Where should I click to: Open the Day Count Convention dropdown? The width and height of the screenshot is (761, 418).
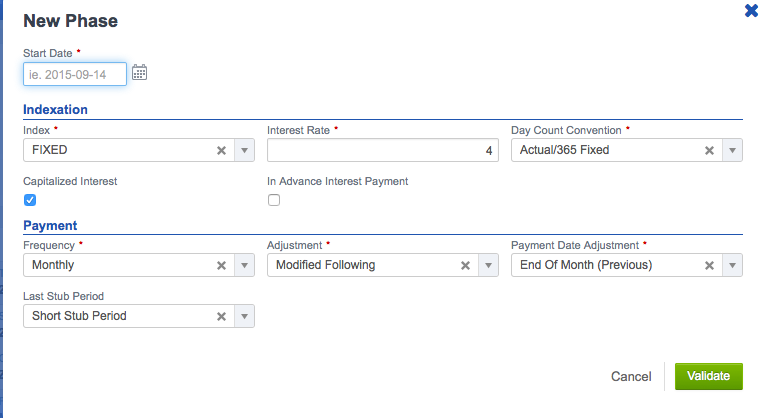(x=732, y=150)
